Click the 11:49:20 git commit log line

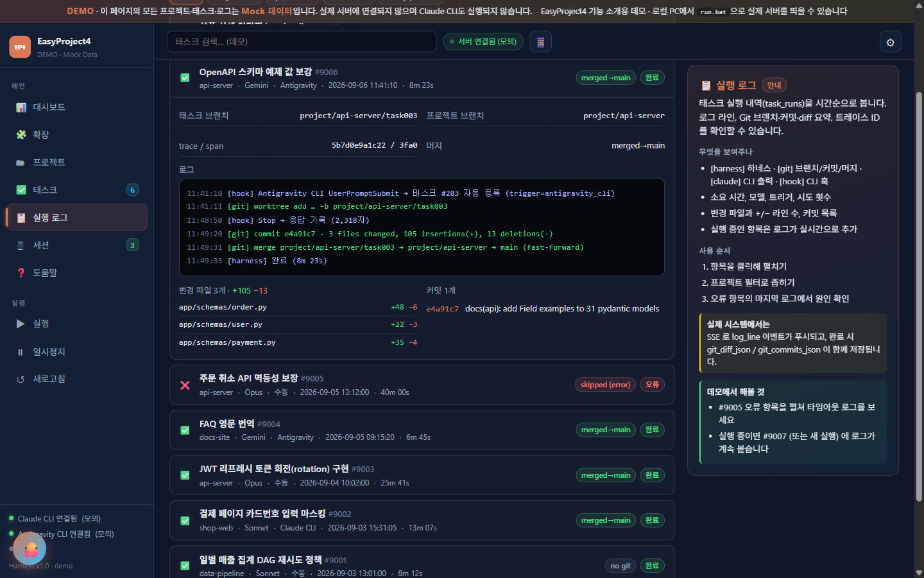tap(370, 234)
